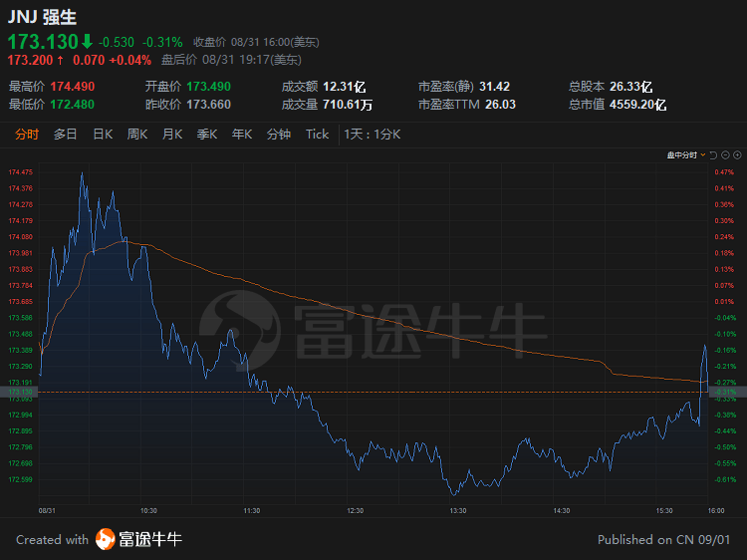
Task: Click the 收盘价 08/31 16:00 timestamp
Action: tap(256, 43)
